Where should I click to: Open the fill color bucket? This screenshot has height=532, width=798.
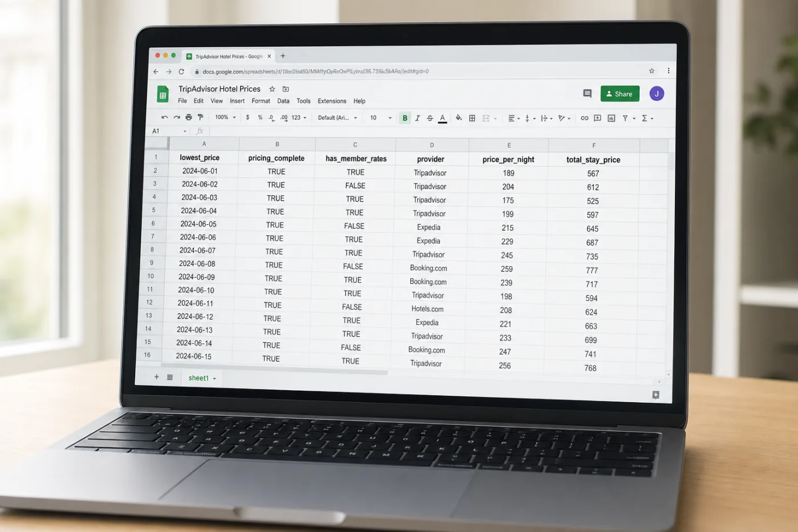(x=459, y=118)
